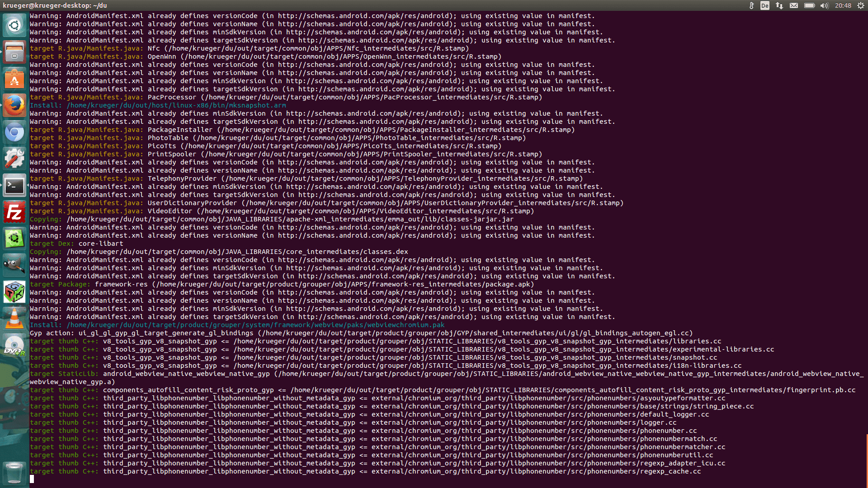Click the autofill line ending fingerprint.pb.cc
The image size is (868, 488).
click(443, 390)
